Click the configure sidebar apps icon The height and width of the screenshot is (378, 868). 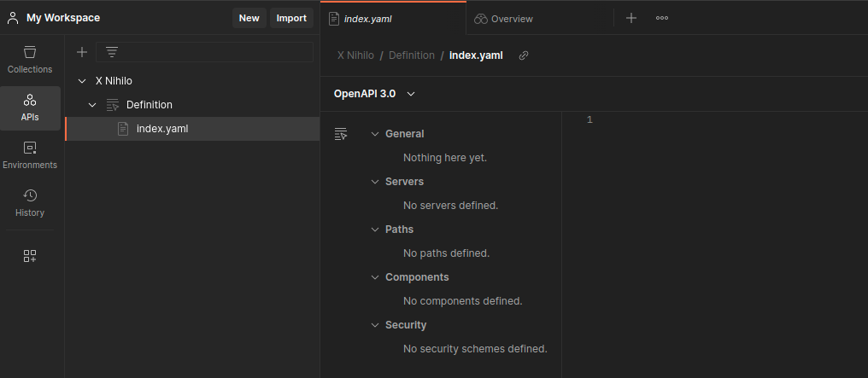(x=30, y=256)
